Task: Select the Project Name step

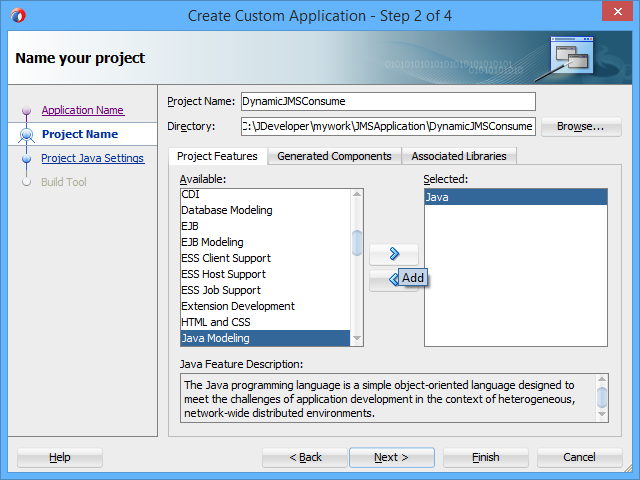Action: pos(80,134)
